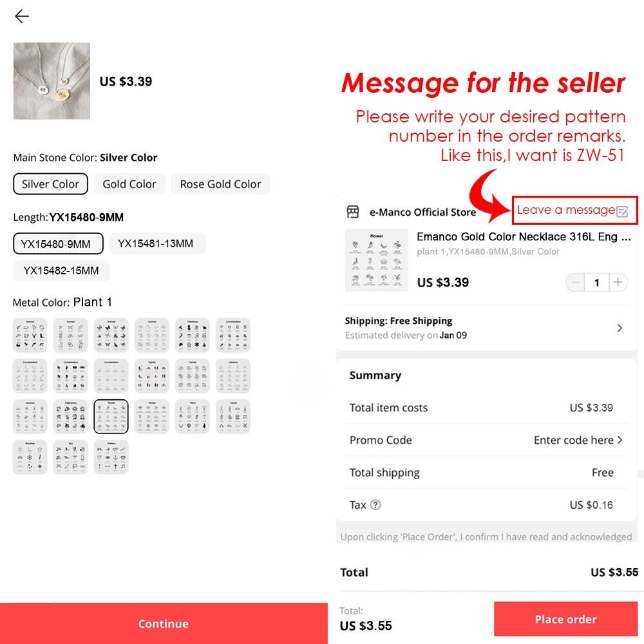Click the e-Manco store shop icon
The width and height of the screenshot is (644, 644).
[x=352, y=211]
